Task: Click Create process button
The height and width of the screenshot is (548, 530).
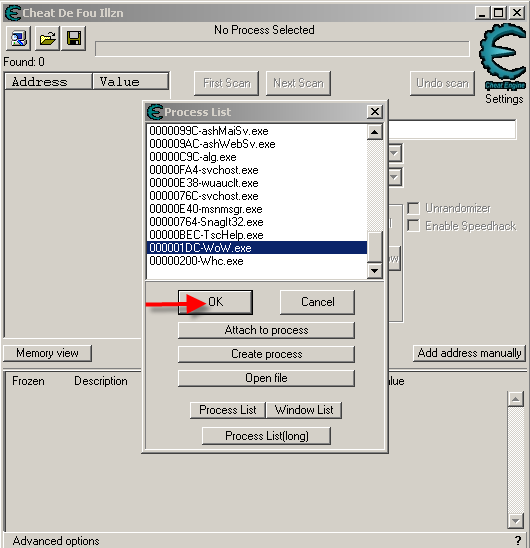Action: tap(266, 354)
